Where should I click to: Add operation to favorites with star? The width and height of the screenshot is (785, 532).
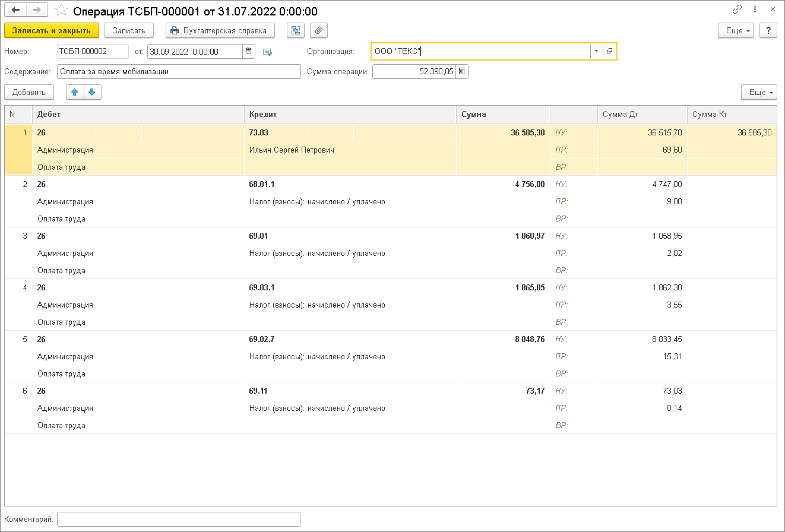point(61,11)
